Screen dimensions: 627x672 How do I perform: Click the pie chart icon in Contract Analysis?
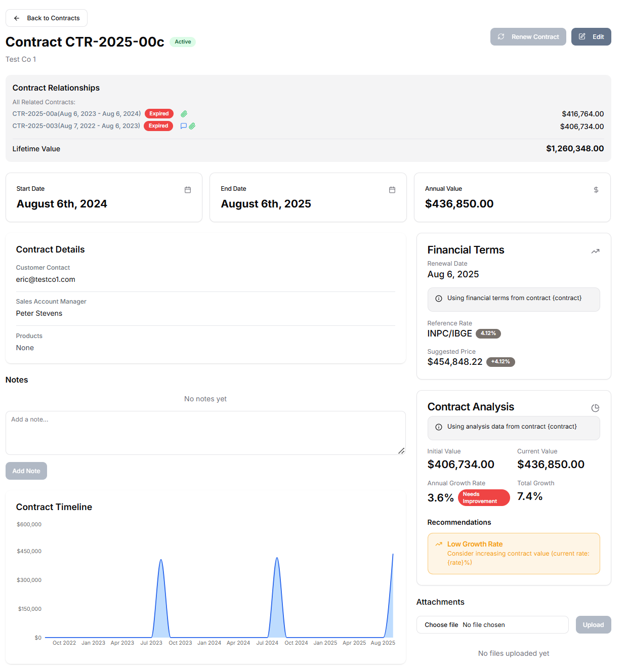(596, 408)
